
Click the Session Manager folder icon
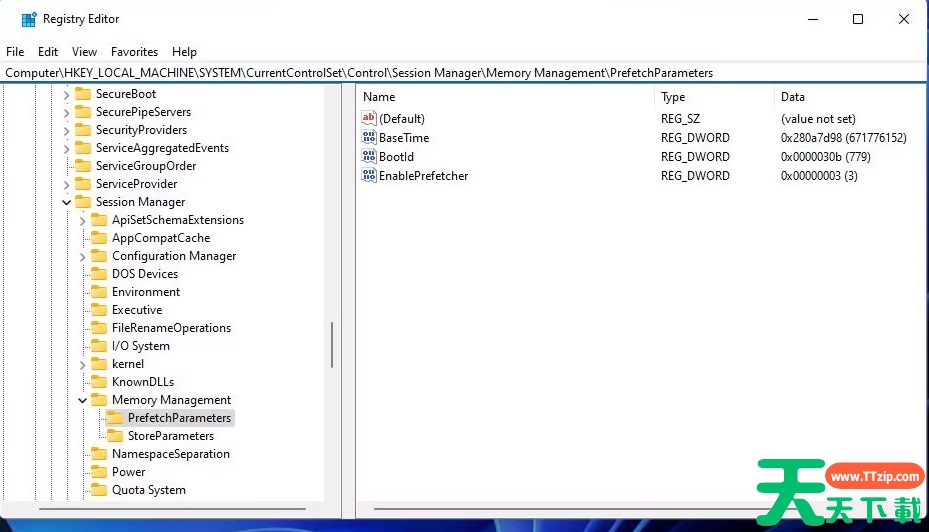84,202
